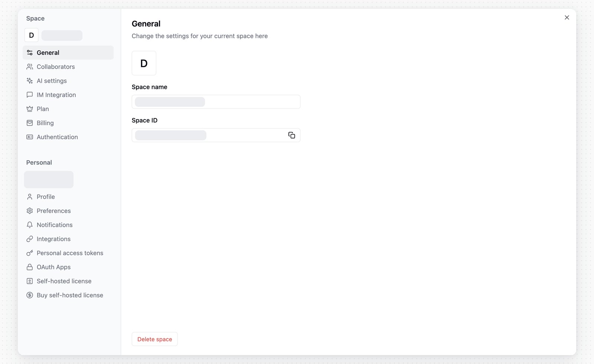Viewport: 594px width, 364px height.
Task: Close the settings dialog with X
Action: coord(567,17)
